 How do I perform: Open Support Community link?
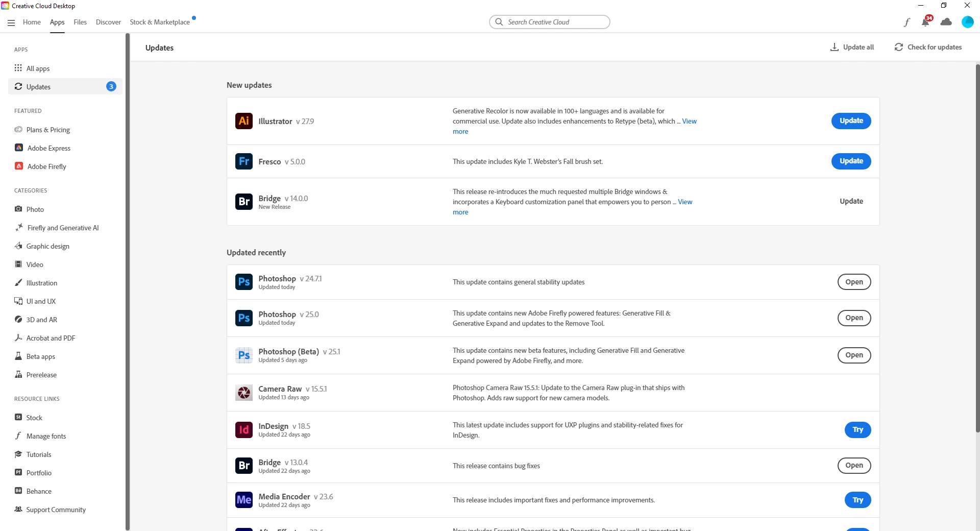point(56,510)
